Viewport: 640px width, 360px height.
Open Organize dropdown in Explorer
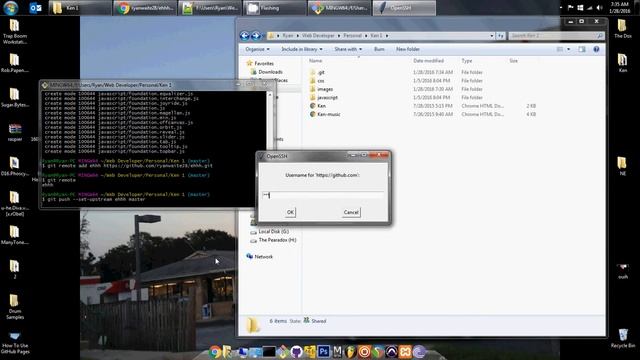257,49
